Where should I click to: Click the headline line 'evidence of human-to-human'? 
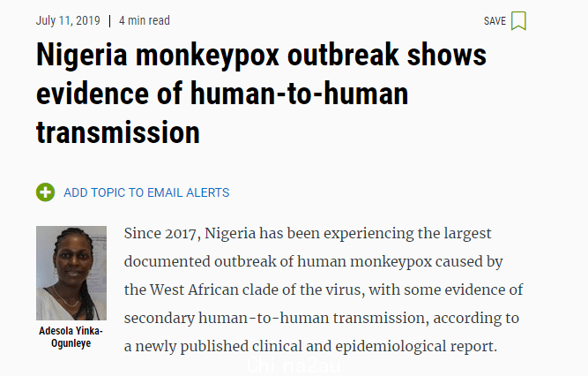click(222, 94)
